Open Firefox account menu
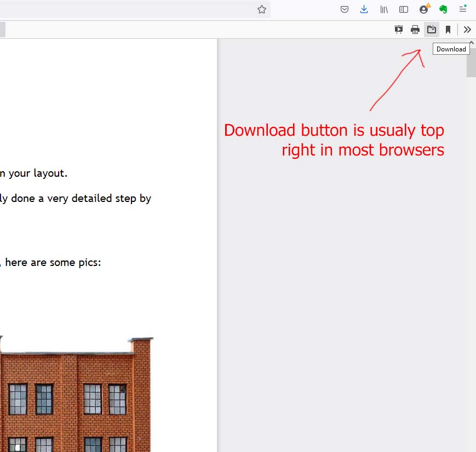476x452 pixels. click(x=424, y=9)
